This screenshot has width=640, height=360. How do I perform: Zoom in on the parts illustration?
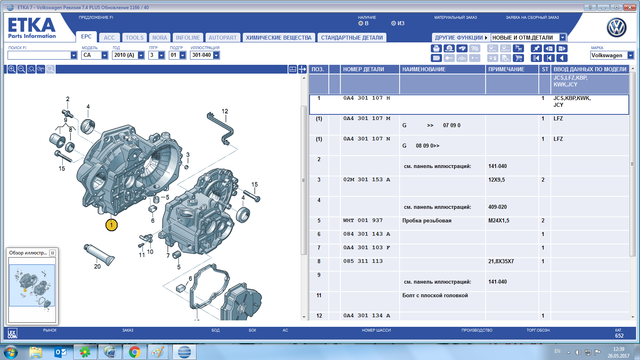[11, 69]
